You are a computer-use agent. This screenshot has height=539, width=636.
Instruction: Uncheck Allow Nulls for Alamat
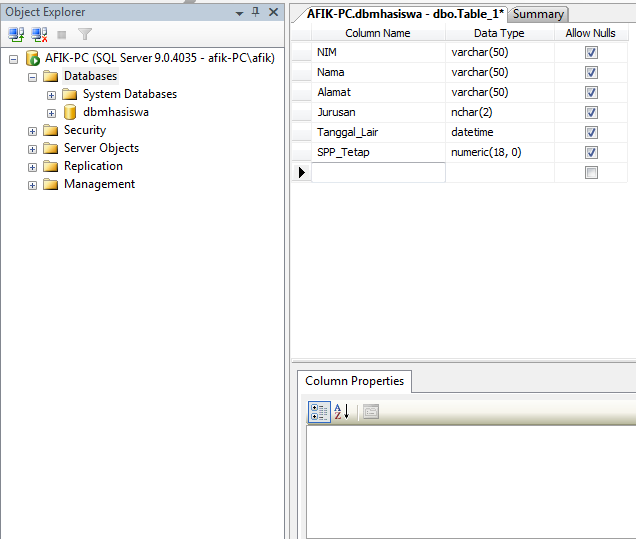[x=591, y=92]
